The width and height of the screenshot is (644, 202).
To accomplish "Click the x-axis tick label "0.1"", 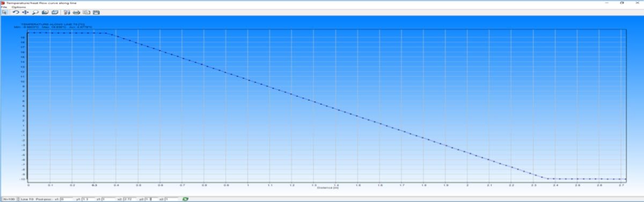I will pos(50,185).
